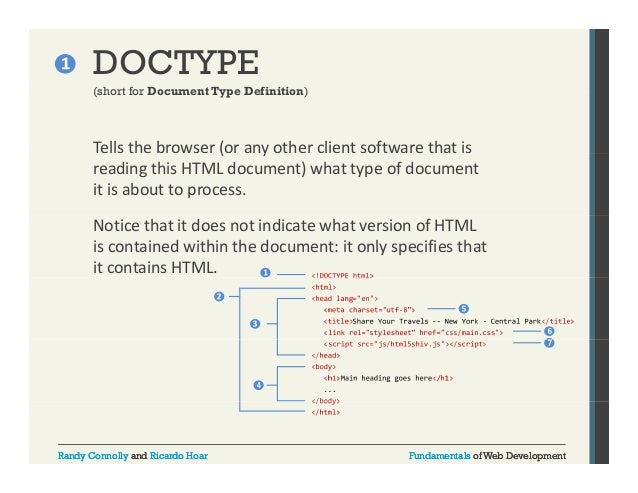The image size is (638, 493).
Task: Click the paragraph starting "Tells the browser"
Action: click(x=286, y=168)
